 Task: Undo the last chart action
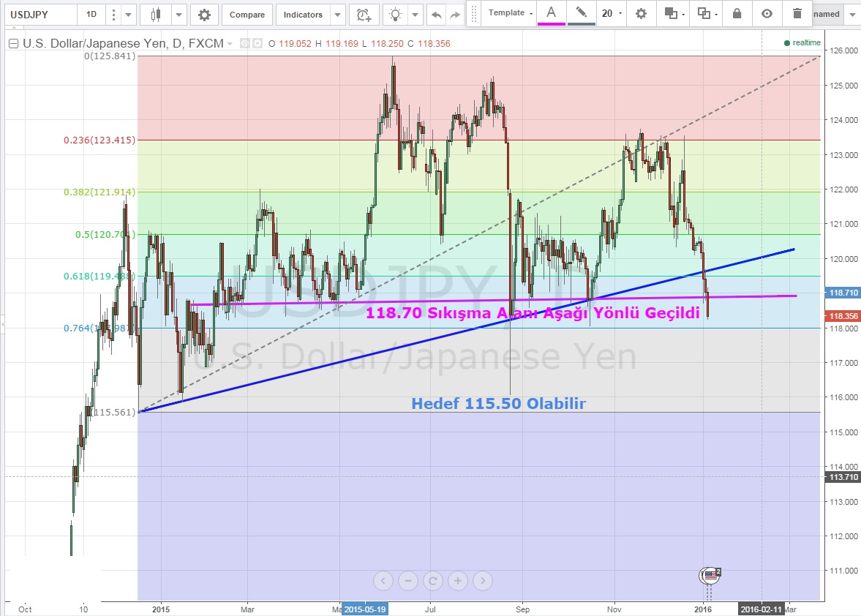coord(437,15)
